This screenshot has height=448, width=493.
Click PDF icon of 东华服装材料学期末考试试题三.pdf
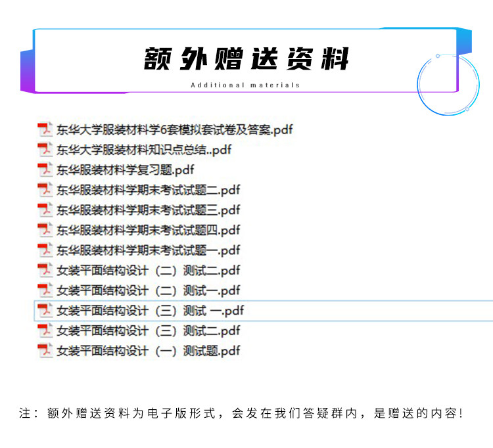tap(45, 210)
